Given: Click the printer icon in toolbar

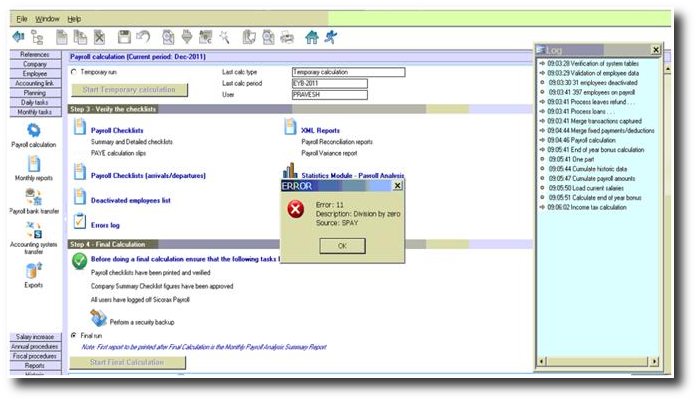Looking at the screenshot, I should tap(284, 37).
